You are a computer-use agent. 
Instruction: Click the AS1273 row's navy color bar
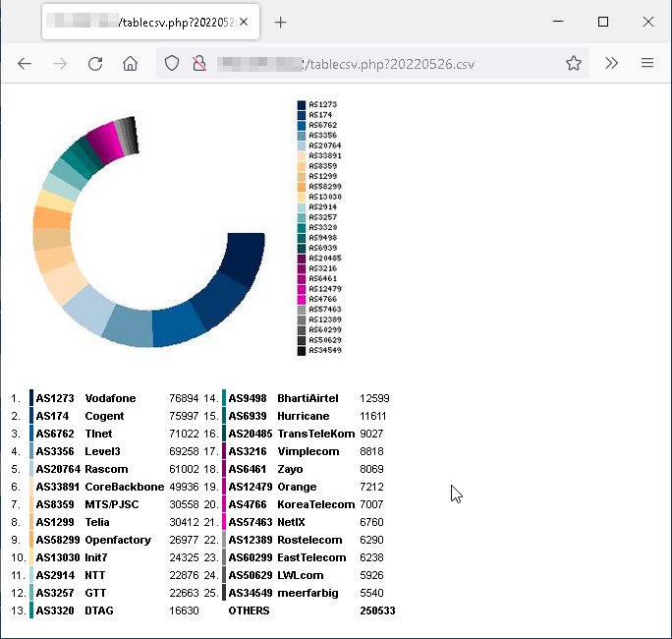tap(31, 398)
